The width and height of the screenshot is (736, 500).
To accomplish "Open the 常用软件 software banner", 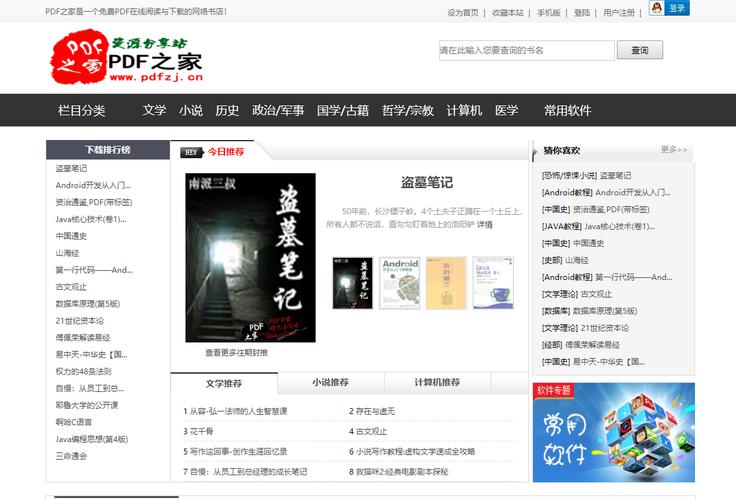I will point(613,432).
